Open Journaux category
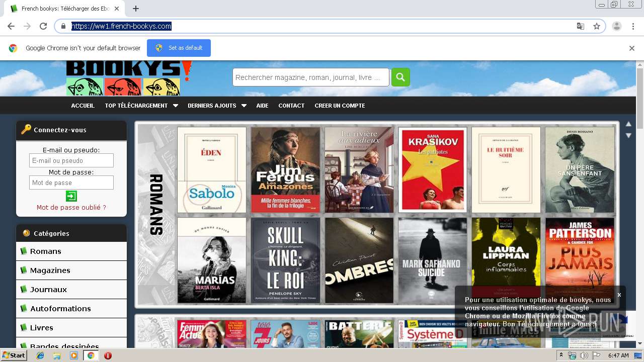This screenshot has width=644, height=362. pos(71,289)
